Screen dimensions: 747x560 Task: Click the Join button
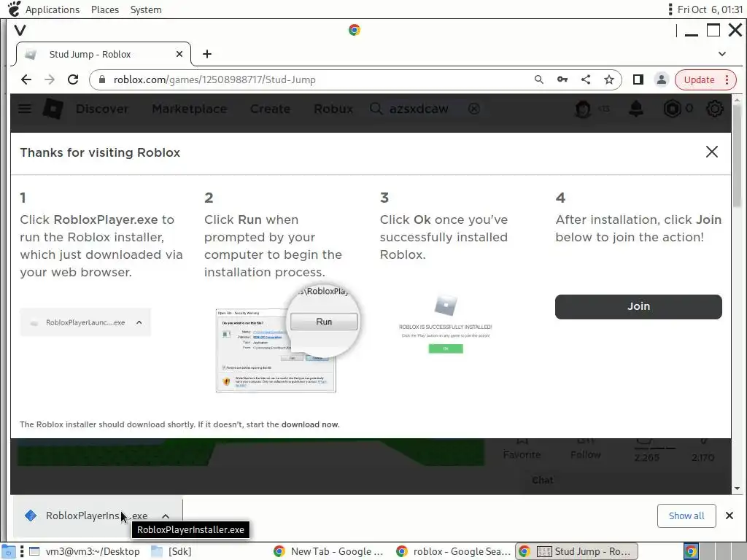click(638, 307)
